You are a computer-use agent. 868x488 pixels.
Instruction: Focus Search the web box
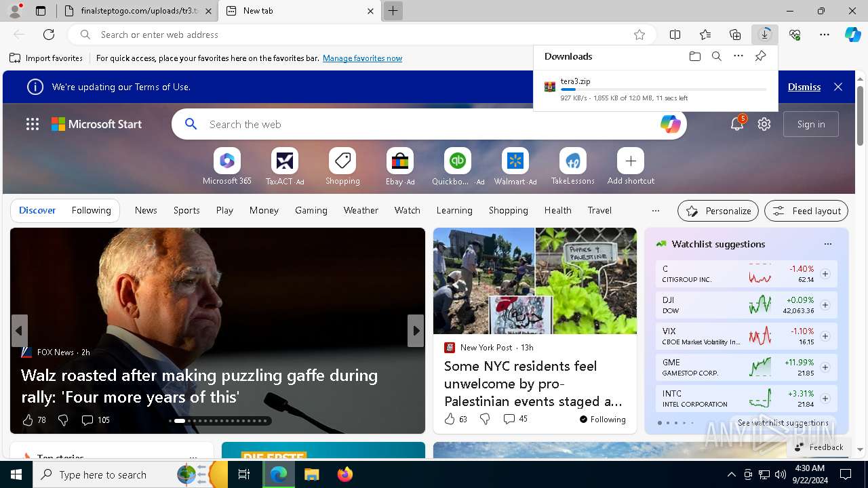(x=429, y=124)
